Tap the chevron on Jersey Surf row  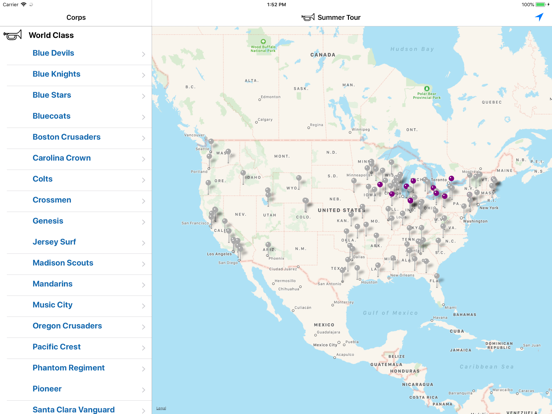143,243
